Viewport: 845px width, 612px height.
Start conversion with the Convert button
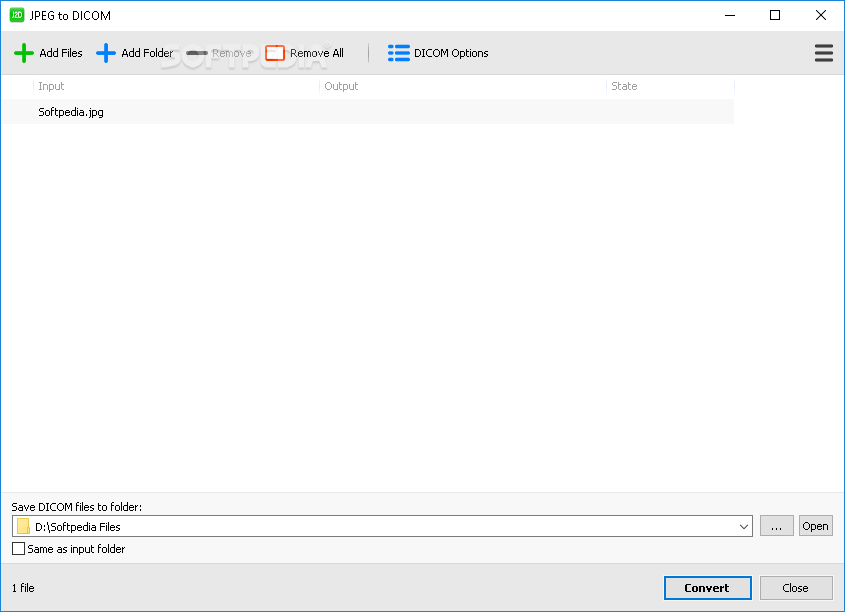[x=708, y=588]
